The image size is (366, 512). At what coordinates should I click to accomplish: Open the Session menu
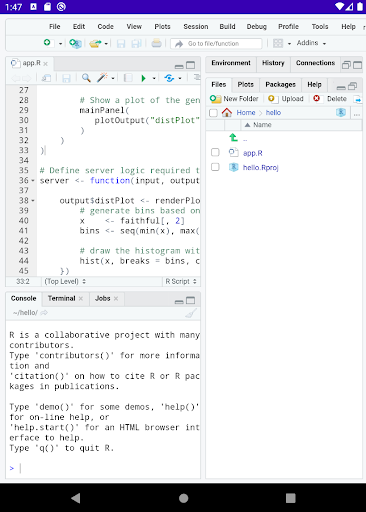tap(196, 27)
